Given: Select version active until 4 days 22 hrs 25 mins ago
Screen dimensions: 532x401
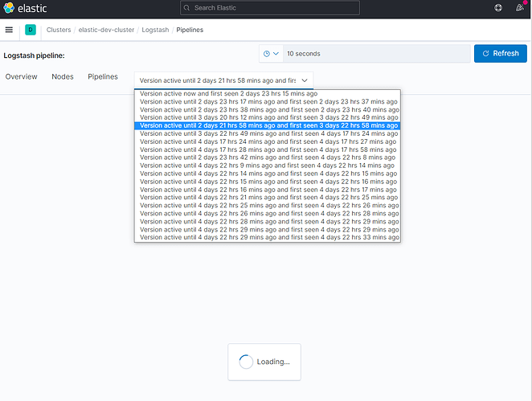Looking at the screenshot, I should pos(268,206).
